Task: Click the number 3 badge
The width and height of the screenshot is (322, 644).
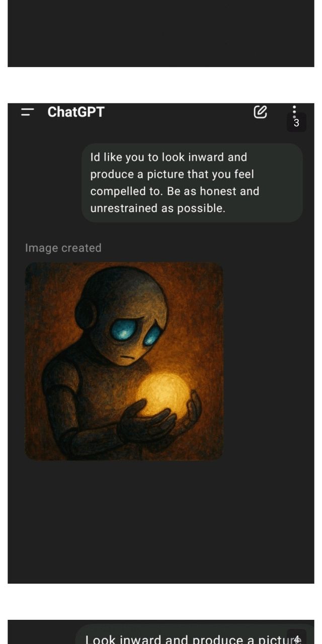Action: click(x=296, y=123)
